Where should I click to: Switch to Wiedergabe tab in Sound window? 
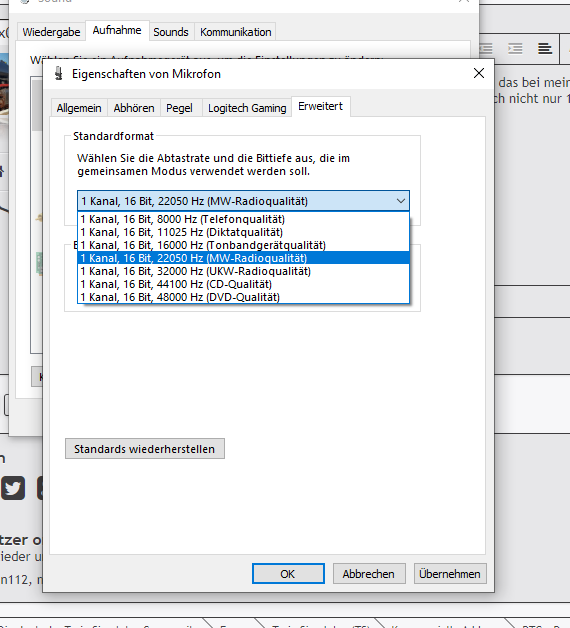[x=51, y=32]
